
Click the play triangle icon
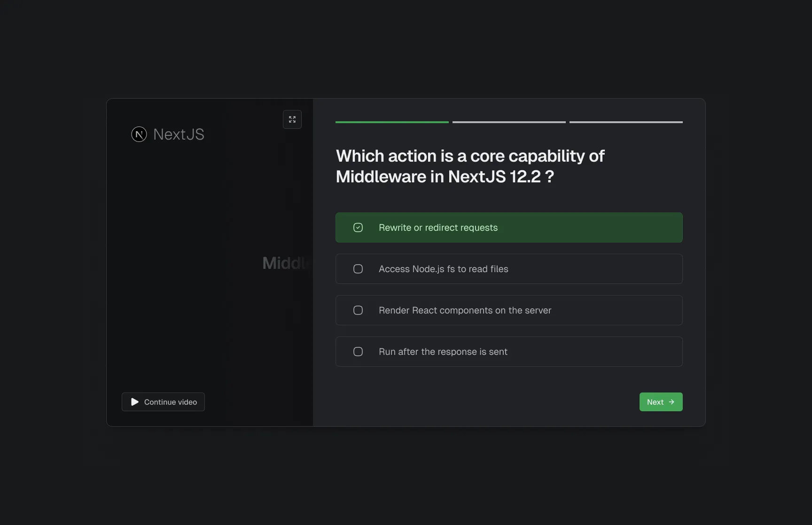(x=135, y=402)
